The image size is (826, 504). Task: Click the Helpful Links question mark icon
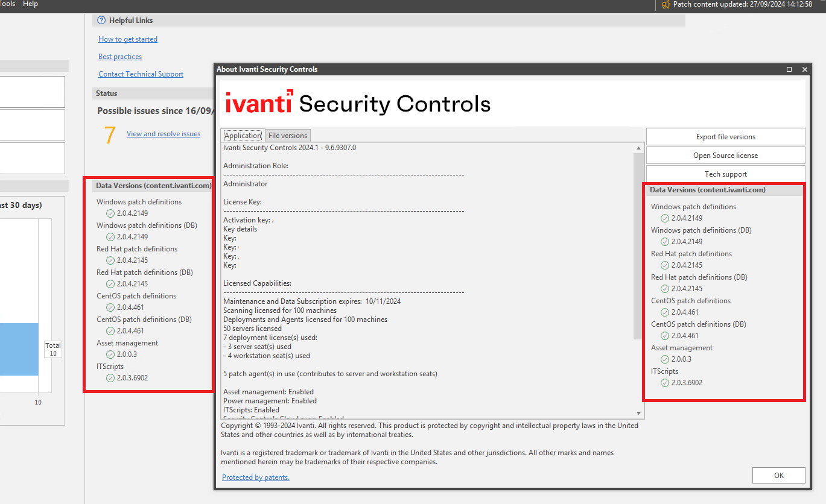point(101,20)
